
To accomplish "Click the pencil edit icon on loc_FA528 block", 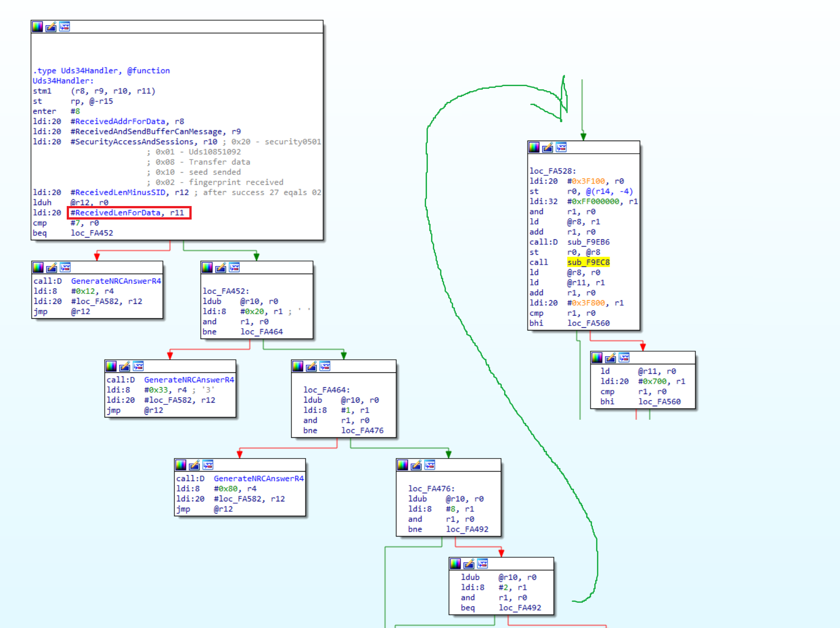I will (x=548, y=147).
